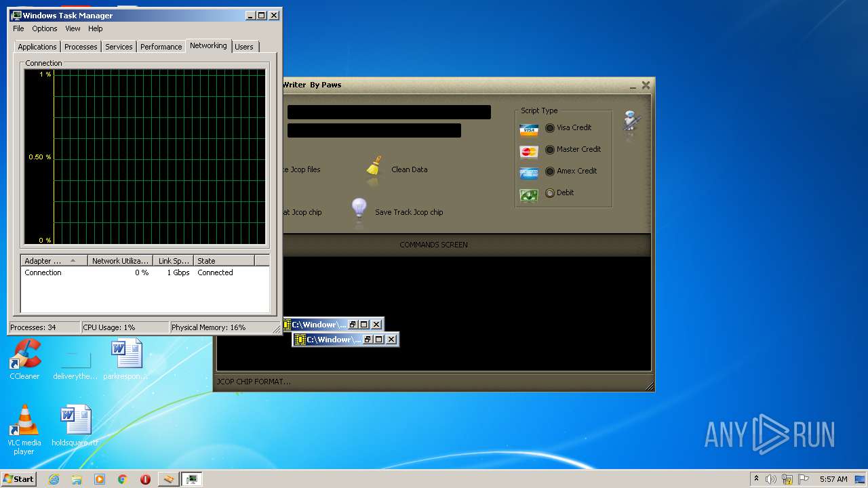The height and width of the screenshot is (488, 868).
Task: Open CCleaner desktop shortcut
Action: (x=24, y=359)
